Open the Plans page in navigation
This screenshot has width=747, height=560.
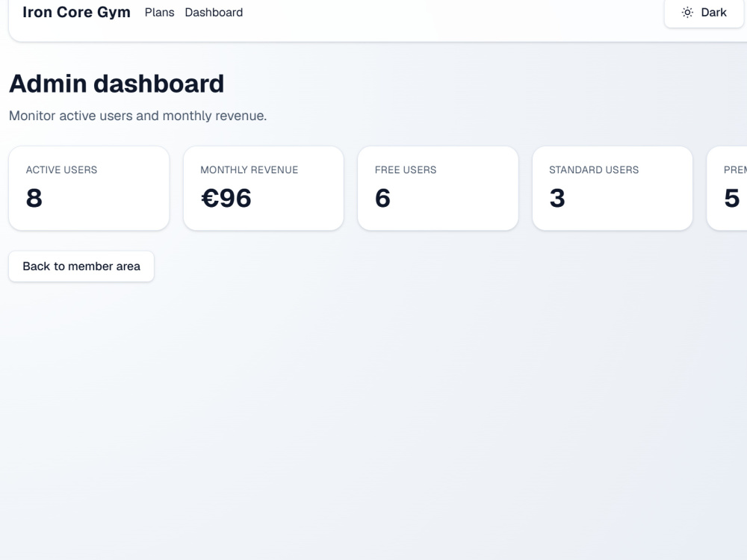pyautogui.click(x=160, y=13)
